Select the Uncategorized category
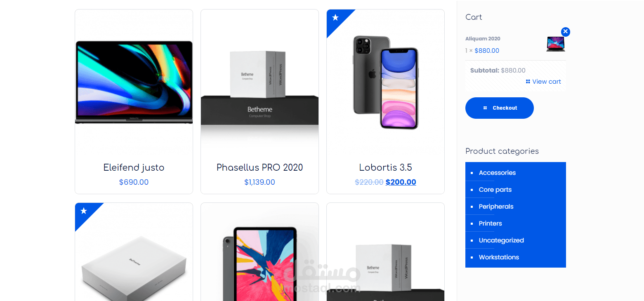 tap(501, 240)
